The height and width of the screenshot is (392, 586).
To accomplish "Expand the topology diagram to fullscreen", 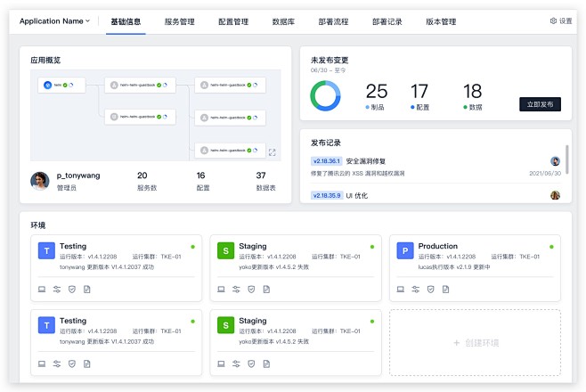I will click(x=272, y=152).
